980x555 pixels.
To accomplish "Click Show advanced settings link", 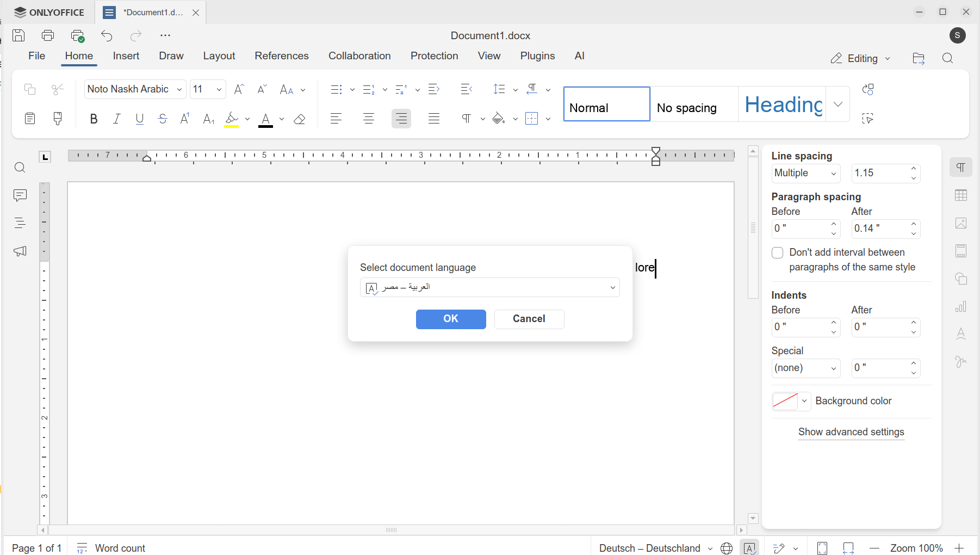I will (851, 432).
